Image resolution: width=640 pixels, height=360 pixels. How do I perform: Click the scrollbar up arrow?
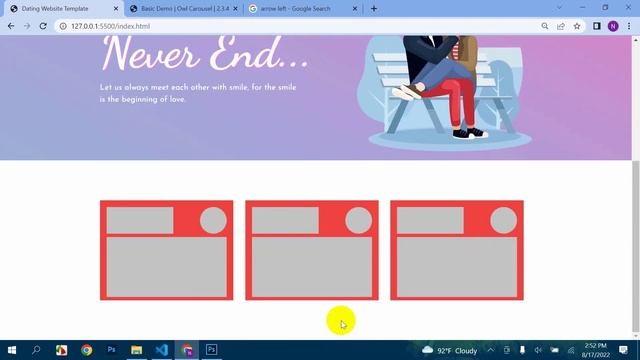tap(636, 40)
